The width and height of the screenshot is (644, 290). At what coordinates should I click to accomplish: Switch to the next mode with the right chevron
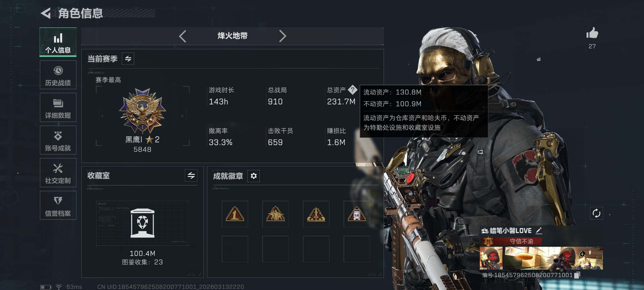[283, 36]
